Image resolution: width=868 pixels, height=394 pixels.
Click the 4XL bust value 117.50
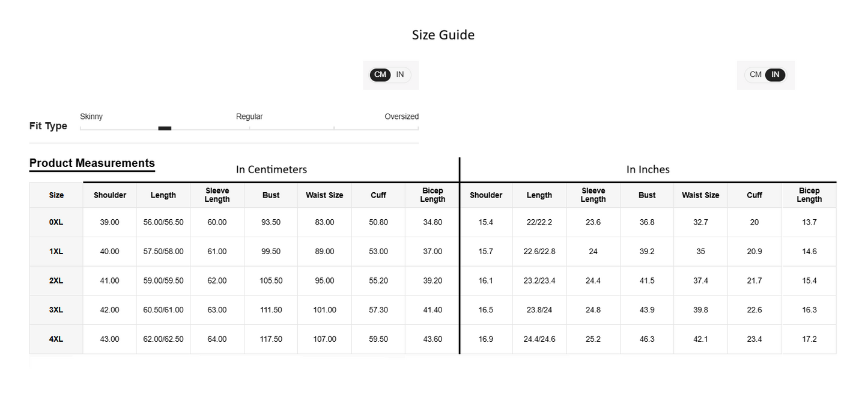pyautogui.click(x=271, y=339)
